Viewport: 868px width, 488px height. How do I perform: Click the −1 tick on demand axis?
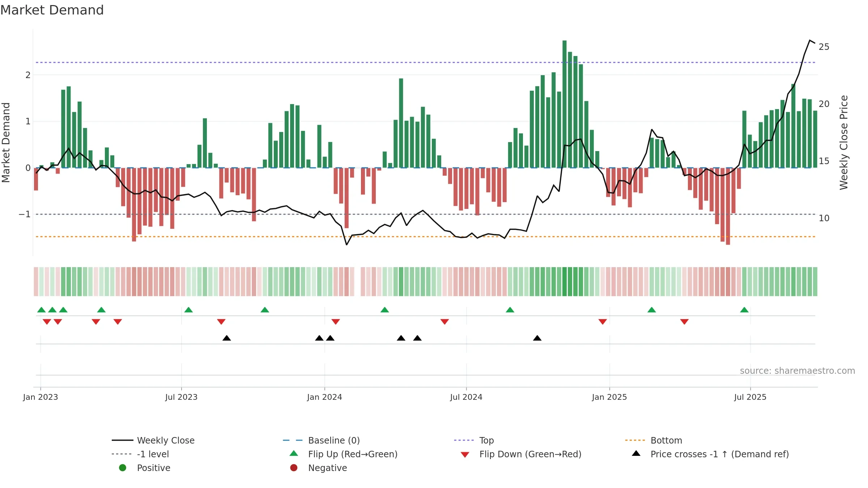click(x=25, y=214)
